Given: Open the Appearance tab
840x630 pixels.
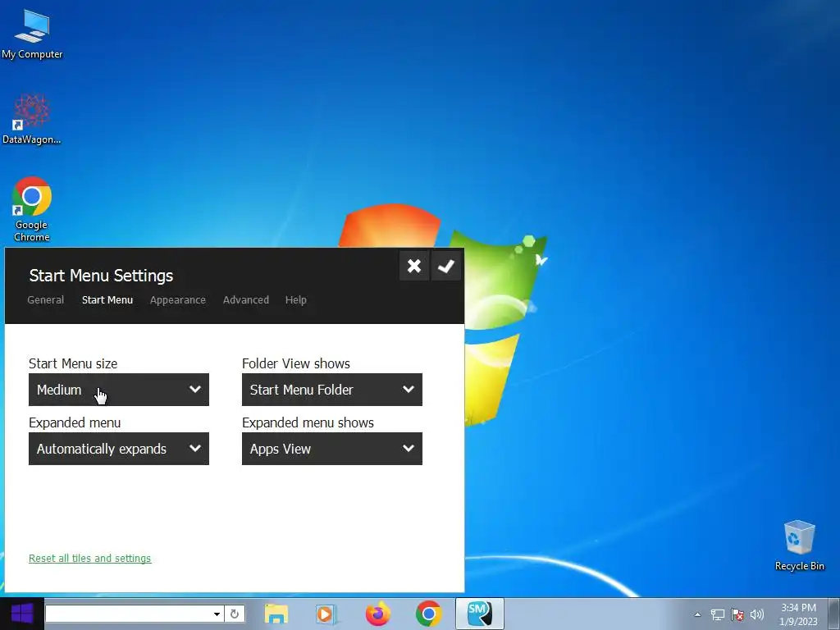Looking at the screenshot, I should (x=178, y=300).
